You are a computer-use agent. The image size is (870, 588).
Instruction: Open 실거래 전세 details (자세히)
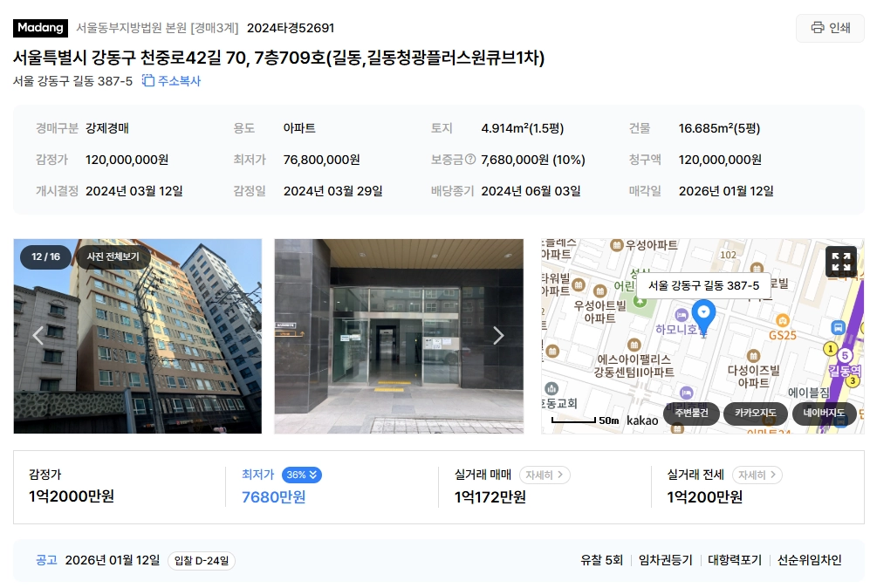click(x=757, y=475)
